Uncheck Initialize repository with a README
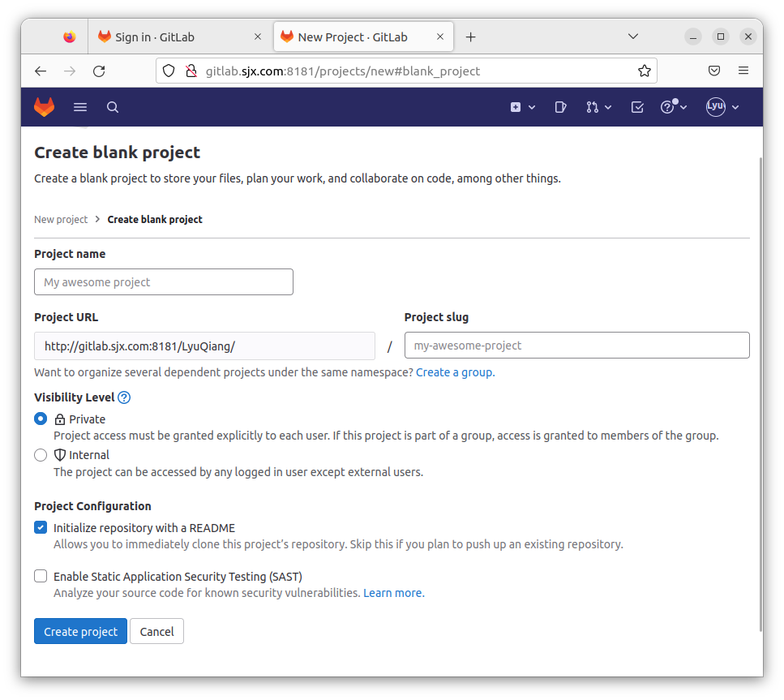The height and width of the screenshot is (700, 784). [41, 528]
